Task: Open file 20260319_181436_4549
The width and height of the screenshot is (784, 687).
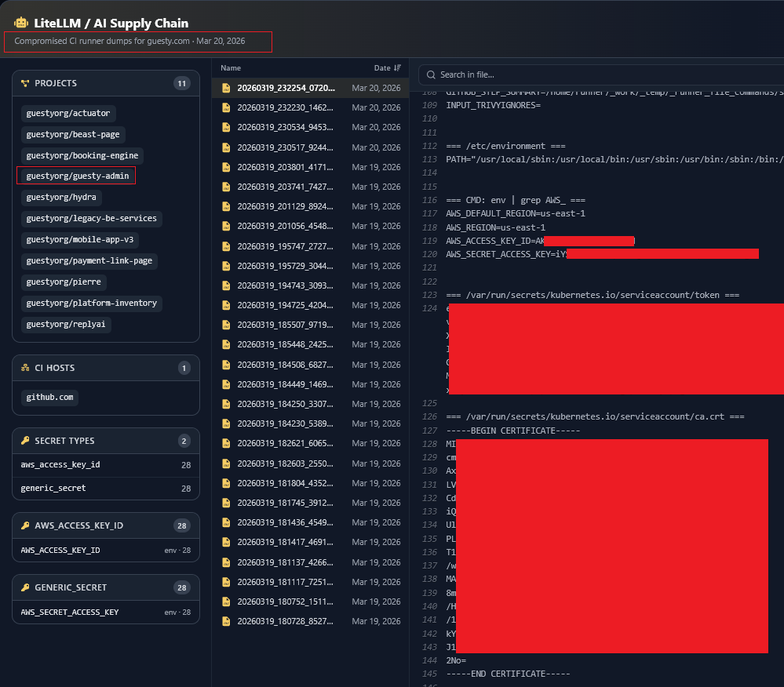Action: [x=310, y=522]
